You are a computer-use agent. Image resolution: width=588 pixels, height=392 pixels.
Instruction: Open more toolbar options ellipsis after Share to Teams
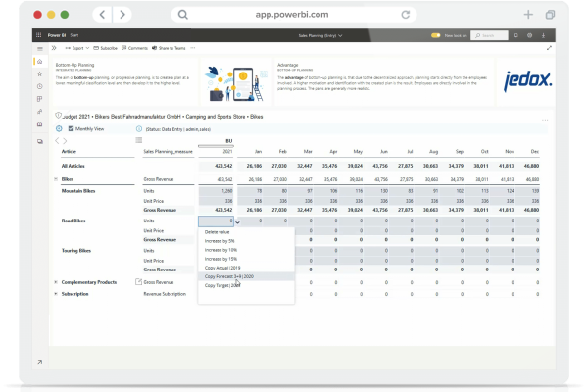[x=193, y=48]
